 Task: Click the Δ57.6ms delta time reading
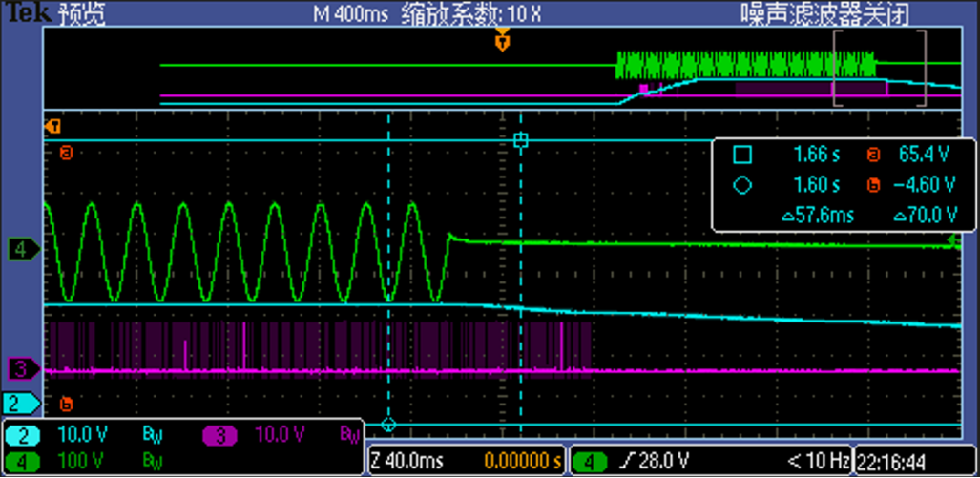pyautogui.click(x=818, y=216)
